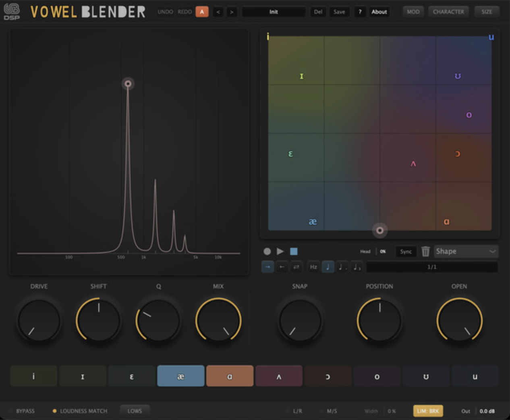Start motion playback with the play icon
The image size is (510, 420).
coord(280,251)
